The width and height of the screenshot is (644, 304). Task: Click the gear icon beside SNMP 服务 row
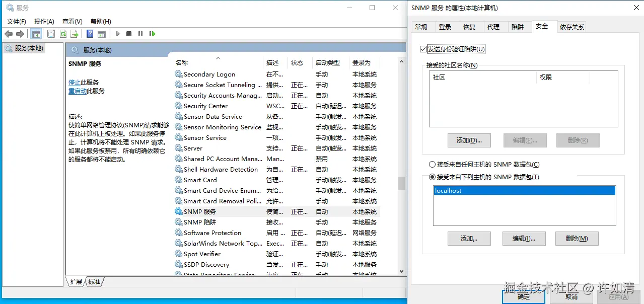point(179,211)
